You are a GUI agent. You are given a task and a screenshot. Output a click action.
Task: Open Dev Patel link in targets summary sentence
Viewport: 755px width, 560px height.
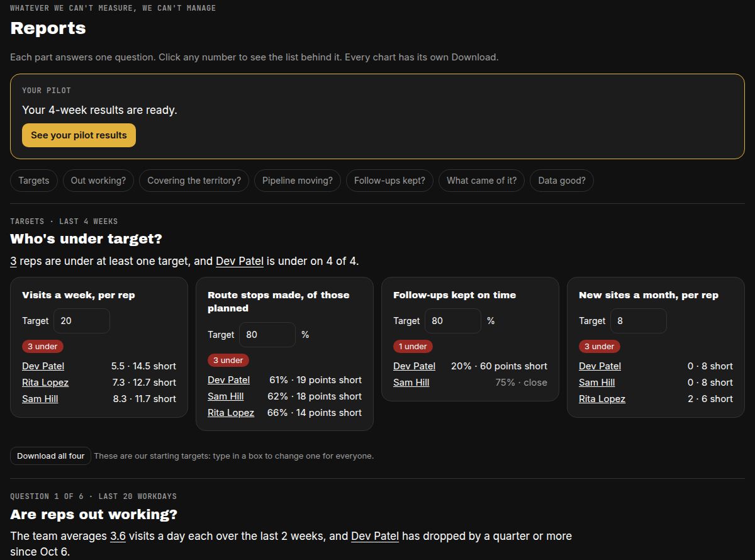tap(240, 261)
